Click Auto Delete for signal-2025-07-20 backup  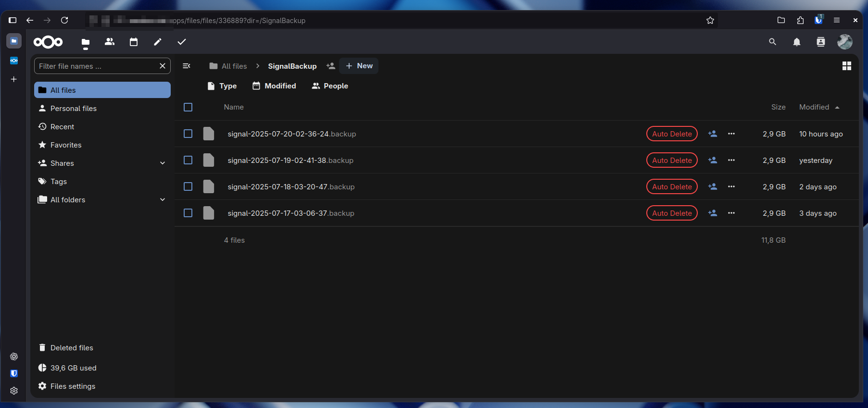[672, 134]
